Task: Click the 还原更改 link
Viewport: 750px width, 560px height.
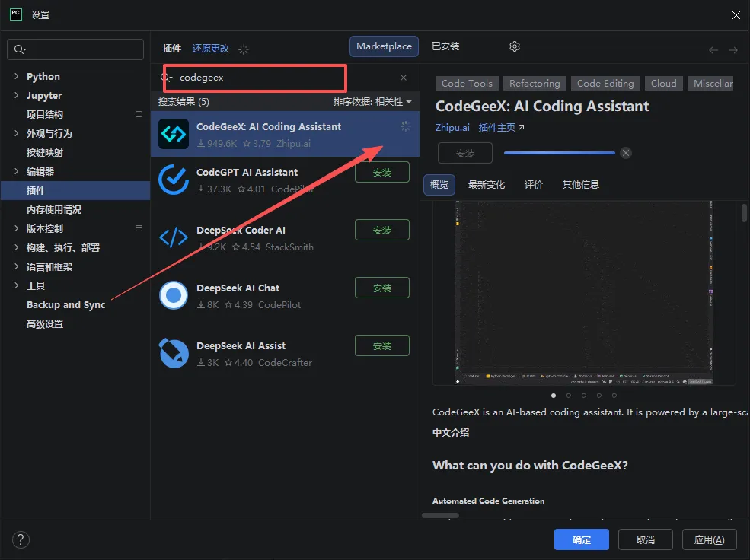Action: pos(210,48)
